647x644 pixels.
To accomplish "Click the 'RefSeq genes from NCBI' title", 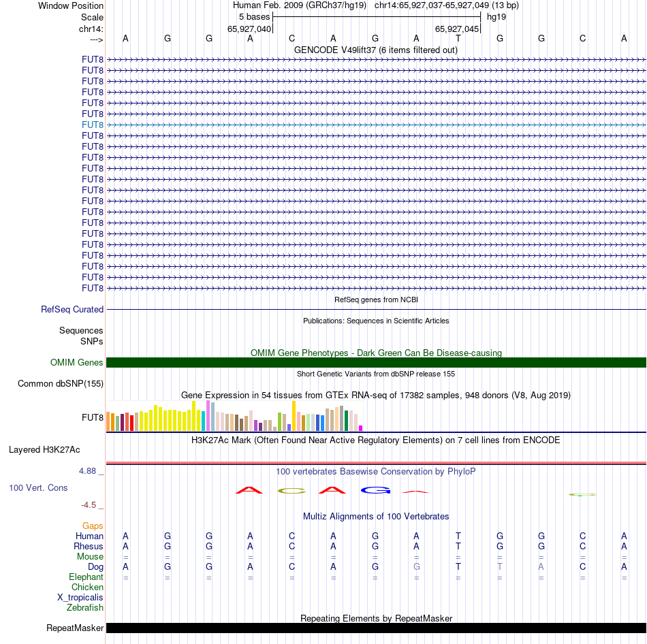I will click(x=376, y=300).
